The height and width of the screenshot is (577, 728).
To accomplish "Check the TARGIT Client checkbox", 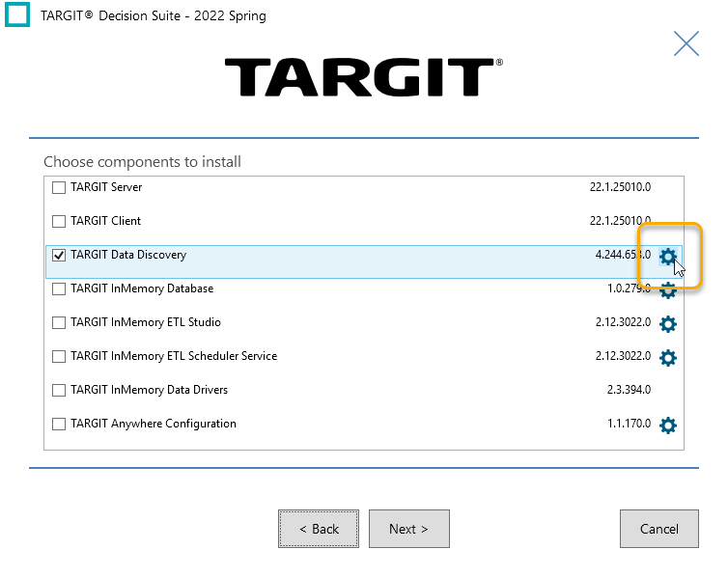I will pyautogui.click(x=59, y=221).
